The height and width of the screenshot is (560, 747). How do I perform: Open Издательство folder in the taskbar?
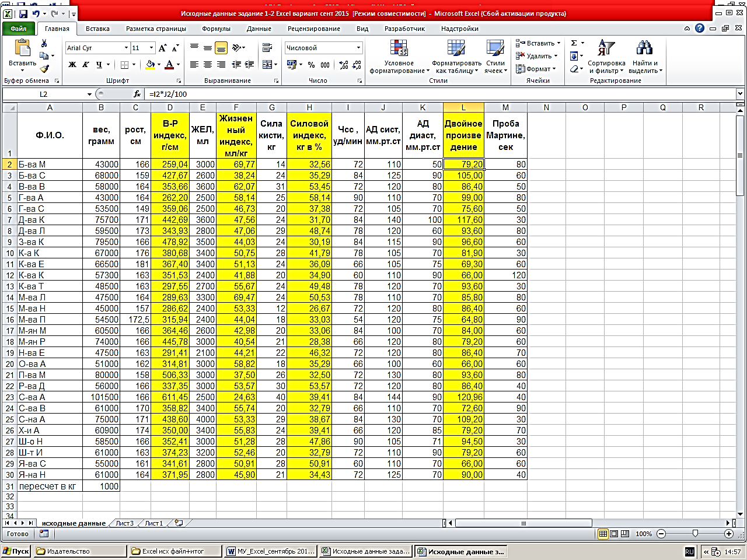click(x=80, y=551)
